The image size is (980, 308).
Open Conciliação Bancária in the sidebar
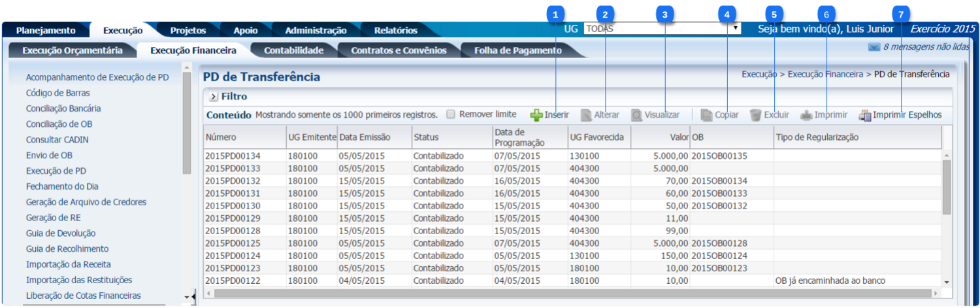(x=63, y=109)
